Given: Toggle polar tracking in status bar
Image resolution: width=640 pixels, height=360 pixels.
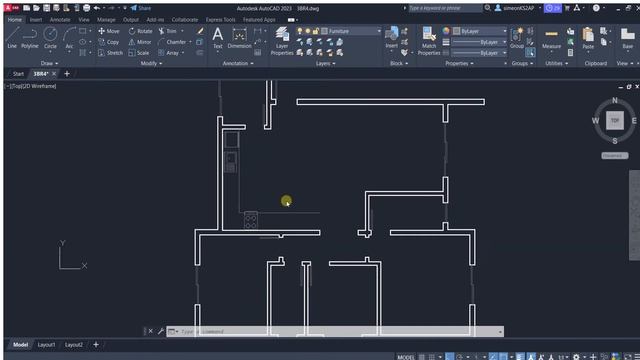Looking at the screenshot, I should coord(460,357).
